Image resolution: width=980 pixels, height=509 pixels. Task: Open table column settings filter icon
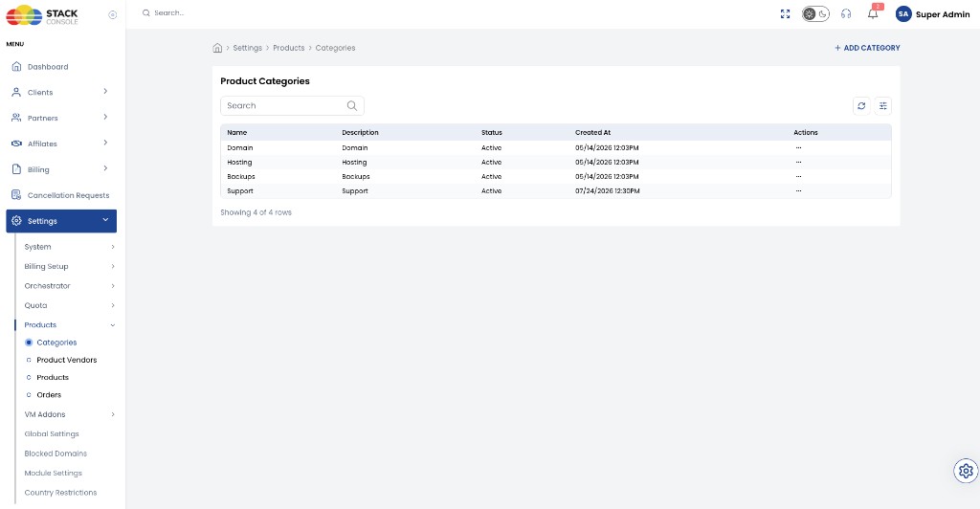pyautogui.click(x=883, y=106)
